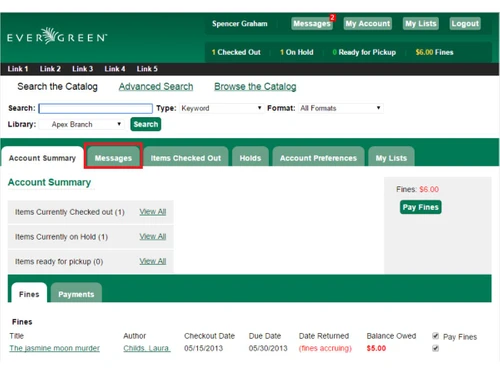Click the (fines accruing) text
This screenshot has width=500, height=375.
[325, 348]
